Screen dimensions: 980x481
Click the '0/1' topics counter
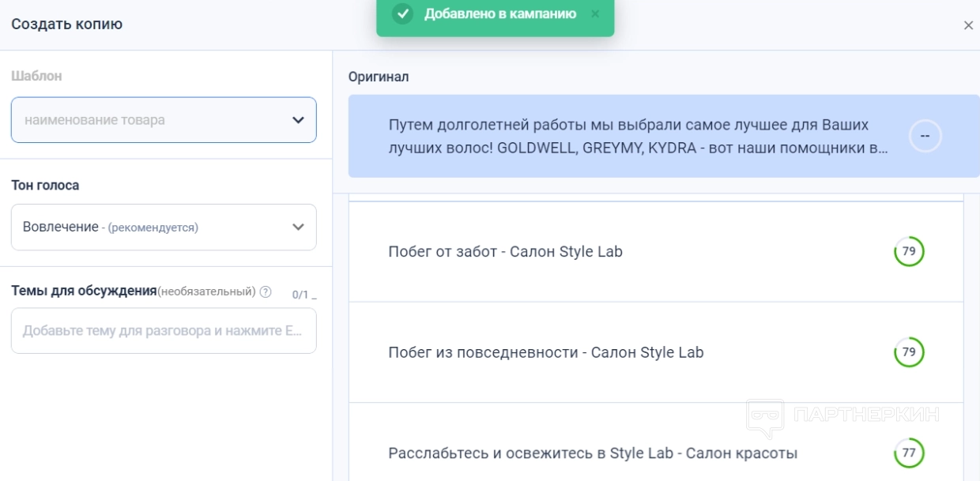click(300, 295)
